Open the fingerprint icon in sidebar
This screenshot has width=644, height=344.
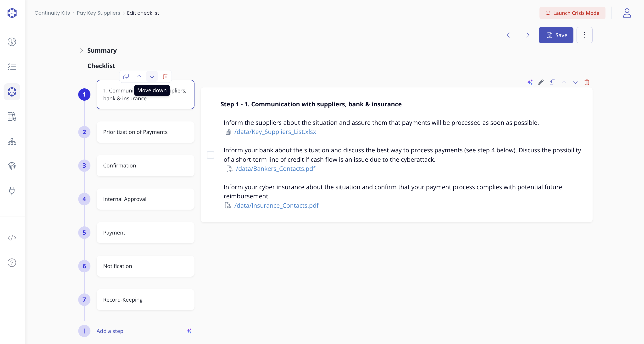pos(12,166)
